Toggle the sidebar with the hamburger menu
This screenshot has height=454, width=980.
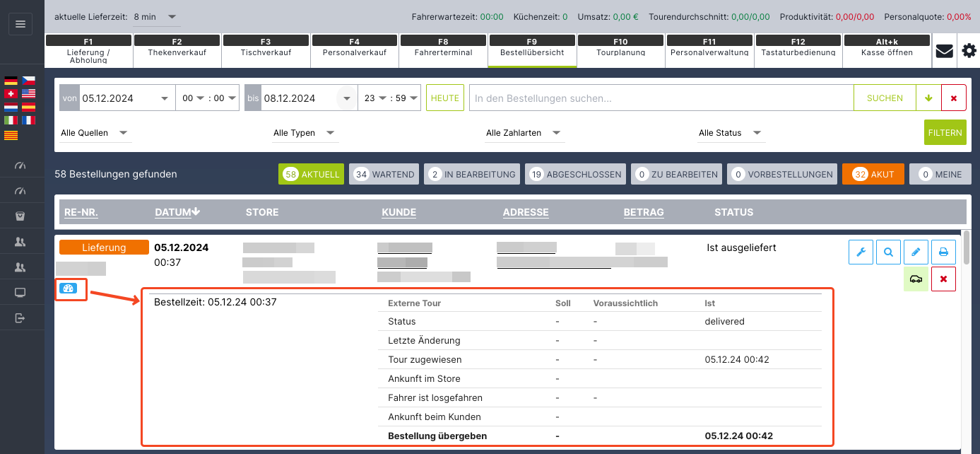point(20,24)
